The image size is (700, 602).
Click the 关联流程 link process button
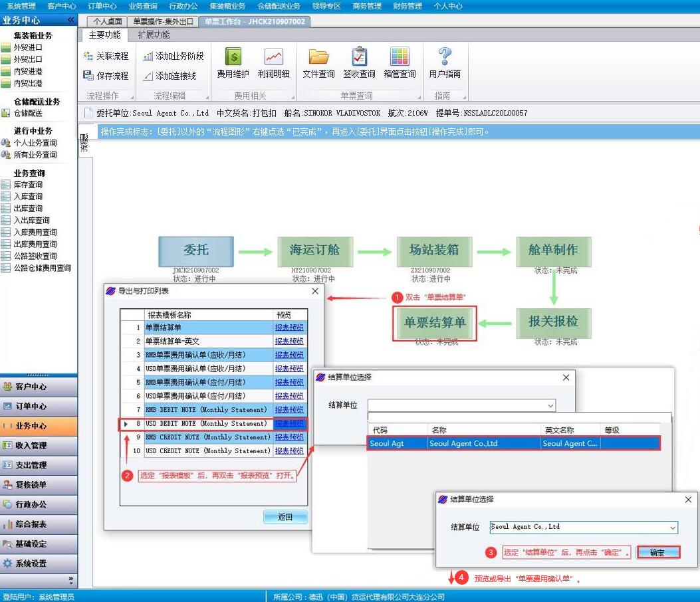pos(106,56)
